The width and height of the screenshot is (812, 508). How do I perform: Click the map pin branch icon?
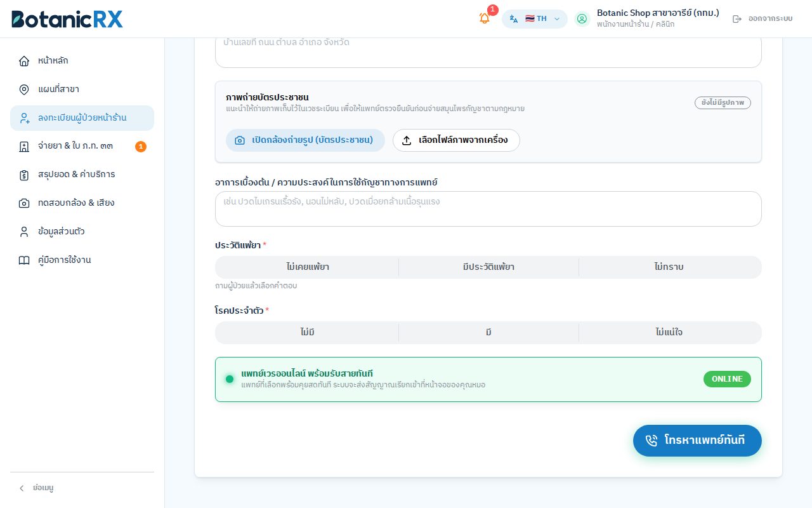[24, 90]
